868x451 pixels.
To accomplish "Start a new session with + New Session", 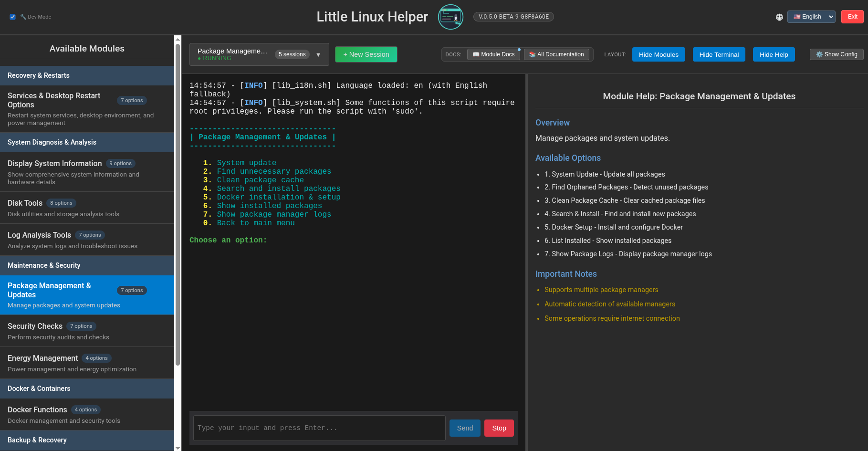I will tap(366, 54).
